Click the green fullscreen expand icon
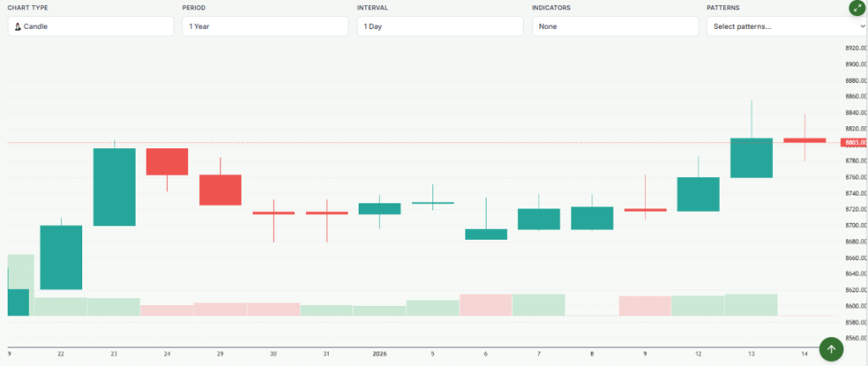 857,8
